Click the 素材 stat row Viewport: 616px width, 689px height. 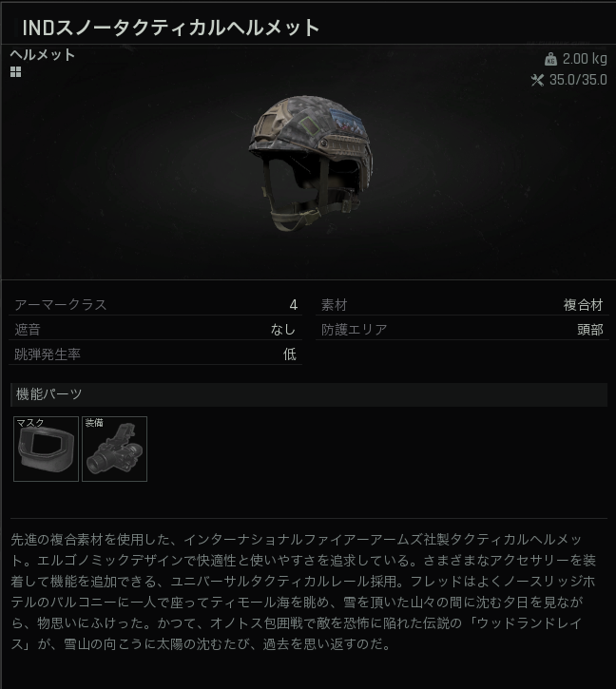pyautogui.click(x=462, y=304)
